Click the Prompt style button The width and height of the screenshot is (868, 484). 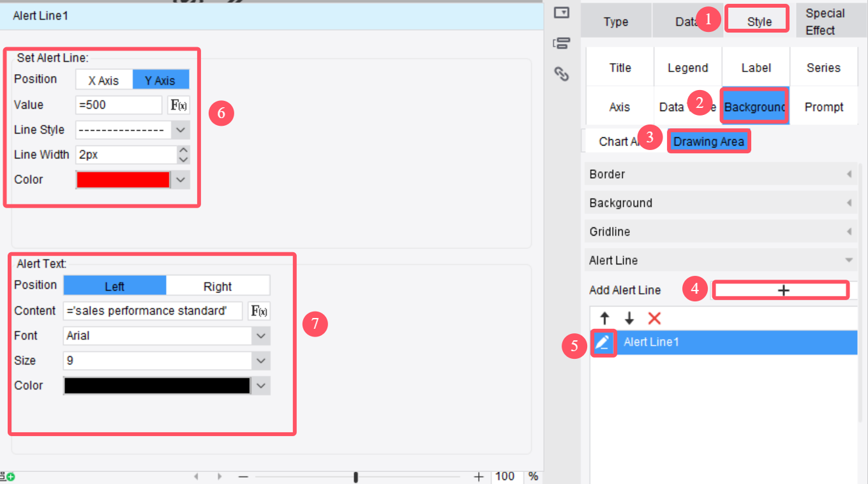(823, 107)
